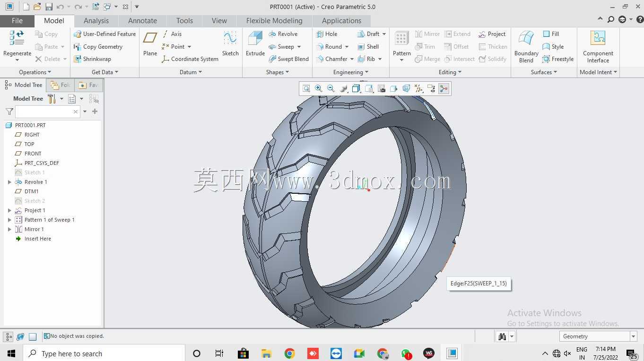Click the binoculars search icon in status bar
This screenshot has height=361, width=644.
(502, 336)
